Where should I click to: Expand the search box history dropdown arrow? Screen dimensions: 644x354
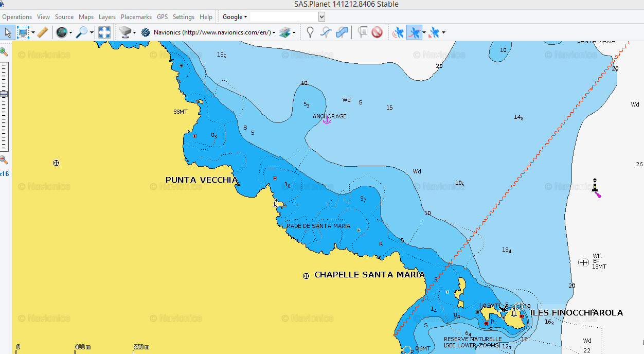tap(322, 17)
